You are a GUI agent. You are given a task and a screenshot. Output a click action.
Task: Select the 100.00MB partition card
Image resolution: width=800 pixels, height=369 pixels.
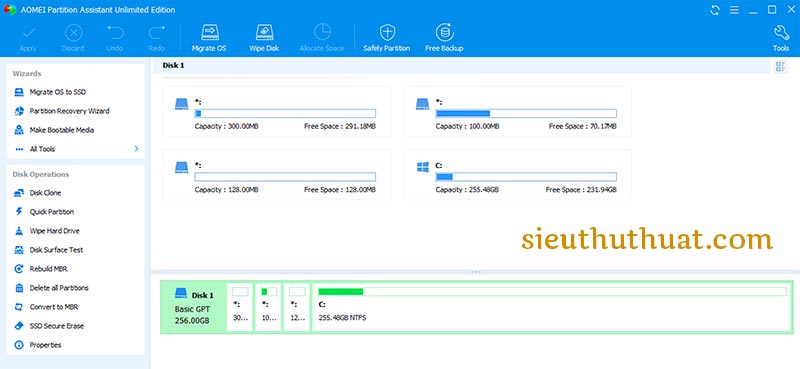(517, 112)
